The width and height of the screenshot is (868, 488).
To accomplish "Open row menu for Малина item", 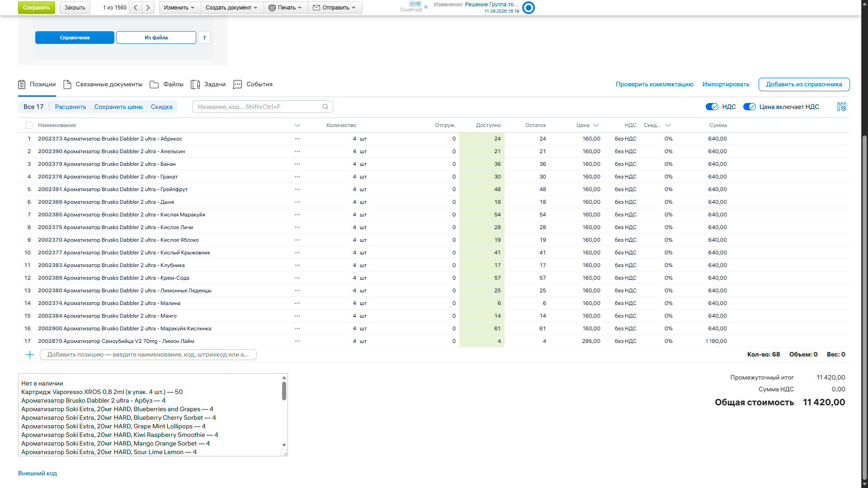I will click(297, 303).
